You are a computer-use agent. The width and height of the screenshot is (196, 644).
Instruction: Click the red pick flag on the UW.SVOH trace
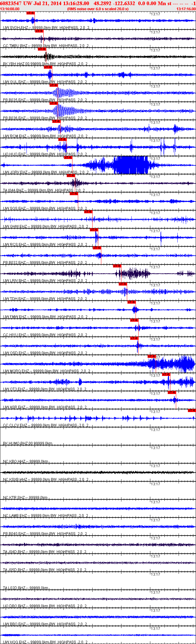[x=30, y=13]
